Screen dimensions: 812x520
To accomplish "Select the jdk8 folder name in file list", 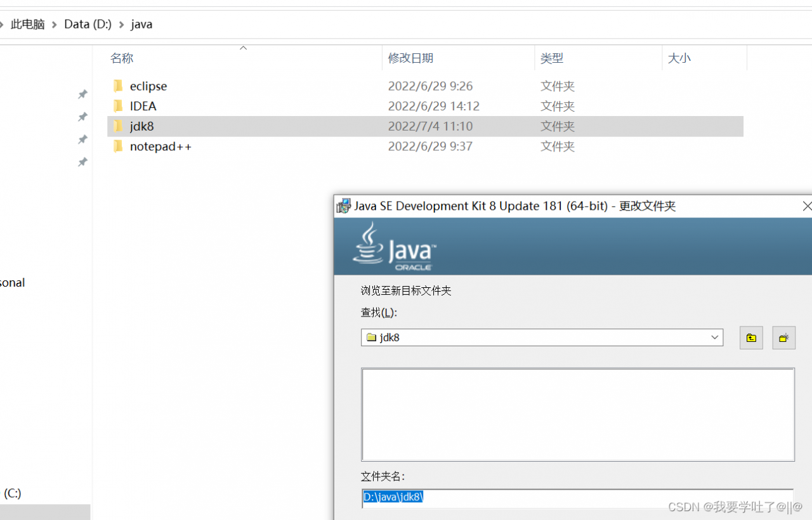I will (x=142, y=126).
